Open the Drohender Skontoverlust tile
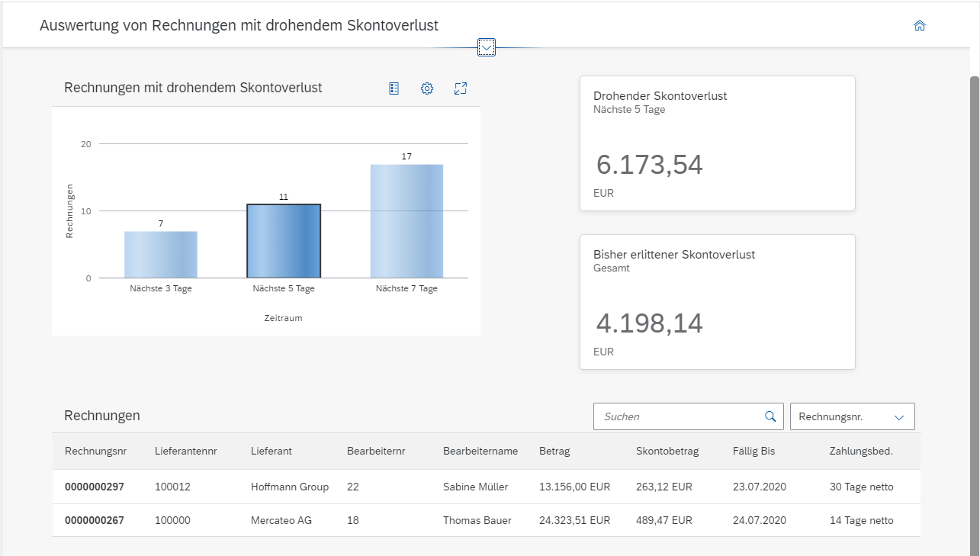This screenshot has height=556, width=980. click(x=717, y=143)
